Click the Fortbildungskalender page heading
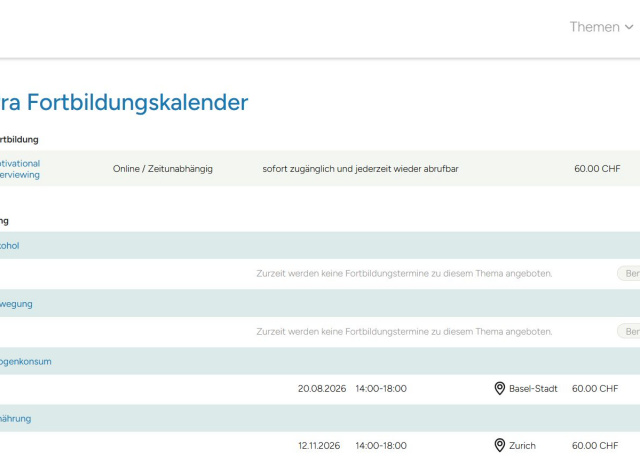Viewport: 640px width, 460px height. click(125, 102)
